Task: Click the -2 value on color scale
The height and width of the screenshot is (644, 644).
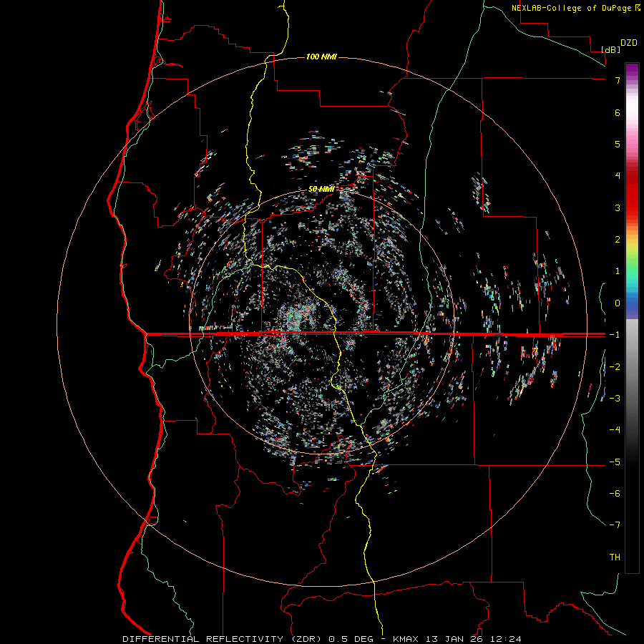Action: (615, 367)
